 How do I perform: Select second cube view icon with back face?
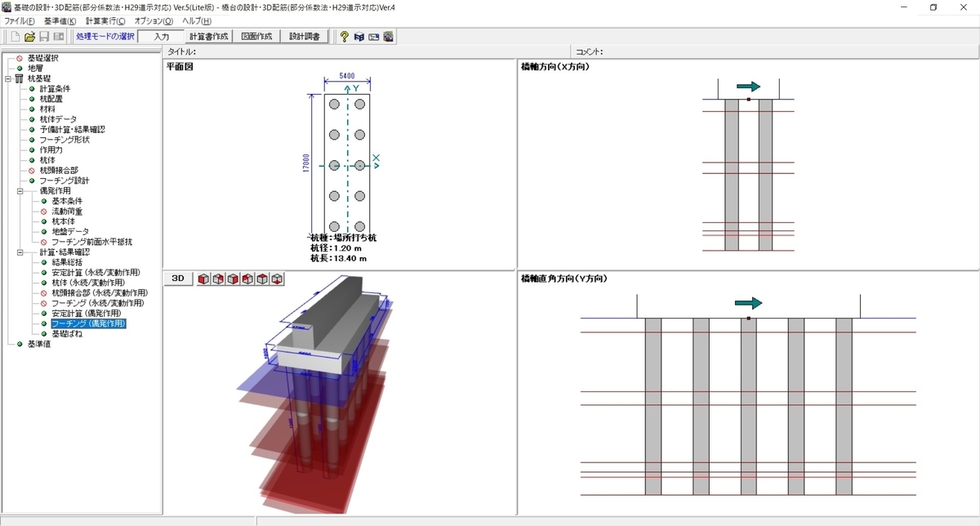(219, 279)
